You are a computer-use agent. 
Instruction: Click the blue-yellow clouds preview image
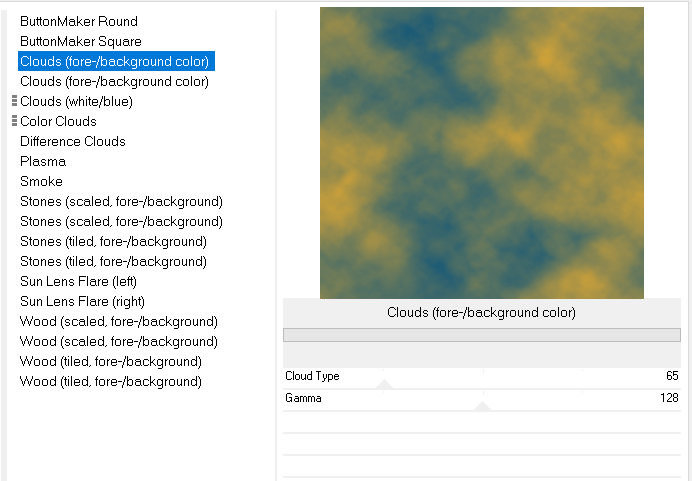pos(482,152)
